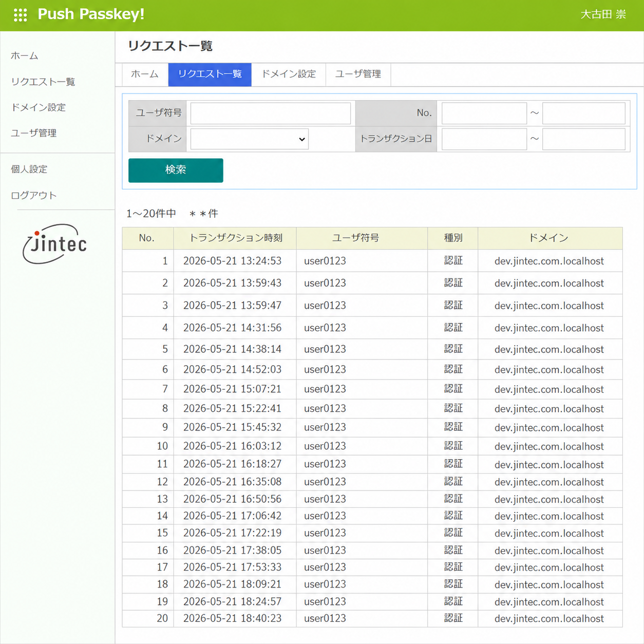The height and width of the screenshot is (644, 644).
Task: Click timestamp 2026-05-21 15:45:32
Action: [x=232, y=427]
